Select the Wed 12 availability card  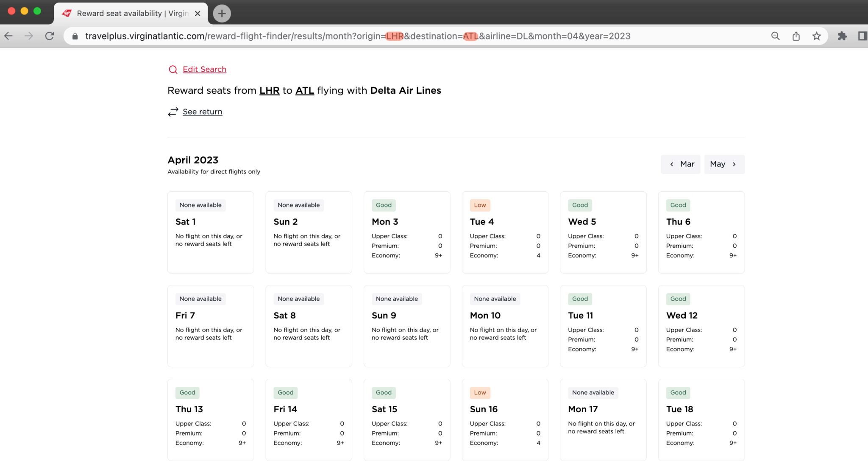[701, 326]
